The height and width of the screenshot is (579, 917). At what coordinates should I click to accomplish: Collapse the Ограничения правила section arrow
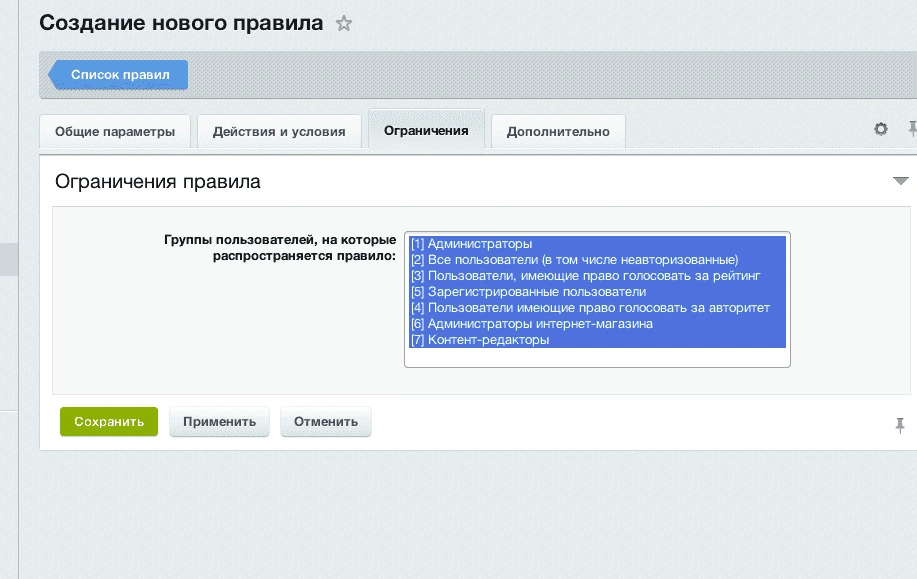pyautogui.click(x=901, y=181)
